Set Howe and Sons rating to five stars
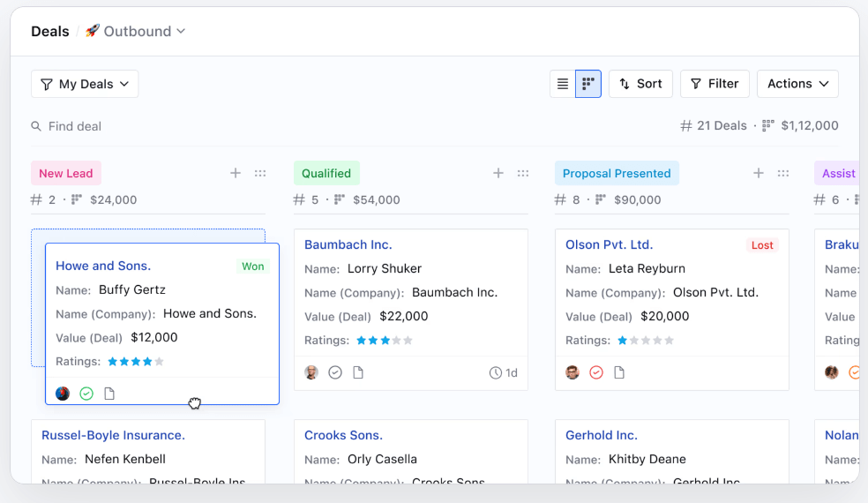The width and height of the screenshot is (868, 503). (x=160, y=362)
